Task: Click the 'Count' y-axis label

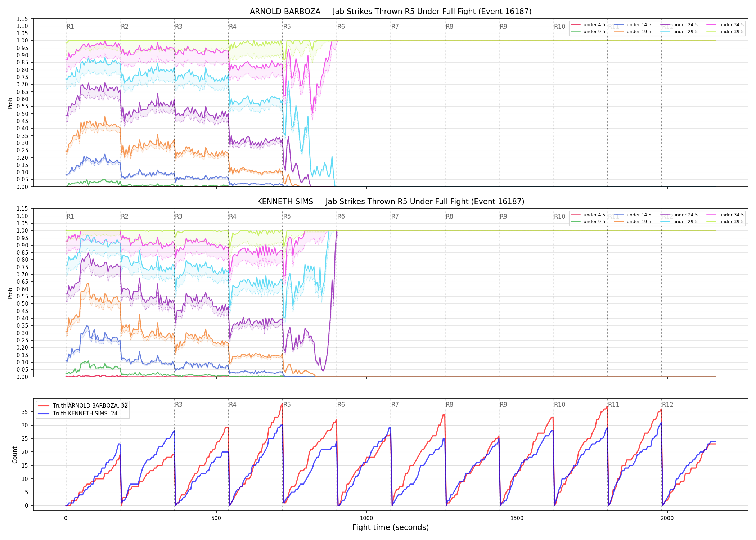Action: pos(15,455)
